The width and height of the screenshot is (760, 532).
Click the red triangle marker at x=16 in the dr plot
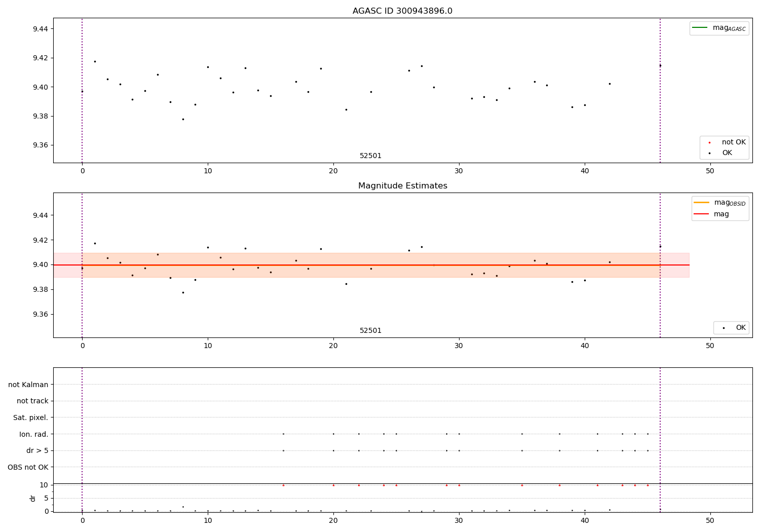click(283, 485)
